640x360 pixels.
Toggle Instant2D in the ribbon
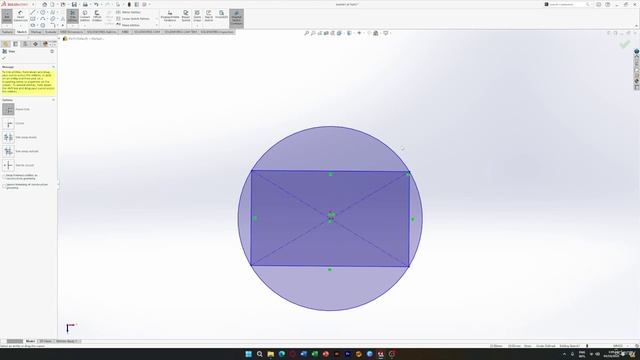(x=221, y=15)
